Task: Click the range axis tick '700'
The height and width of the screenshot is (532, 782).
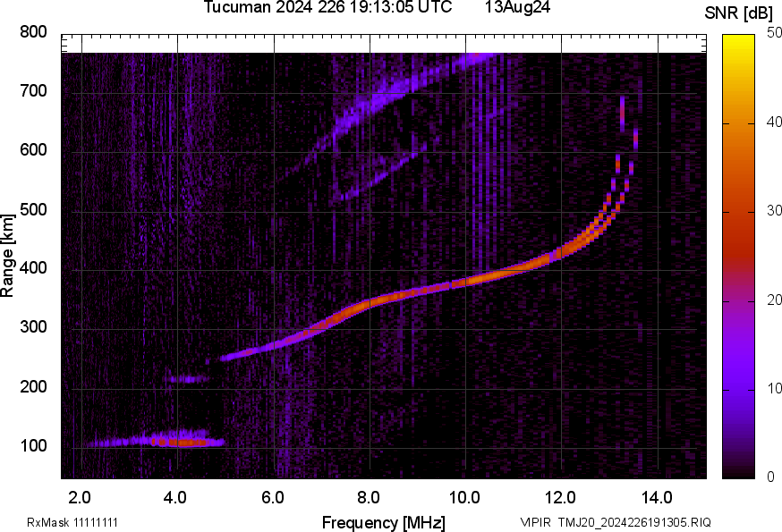Action: pyautogui.click(x=33, y=91)
